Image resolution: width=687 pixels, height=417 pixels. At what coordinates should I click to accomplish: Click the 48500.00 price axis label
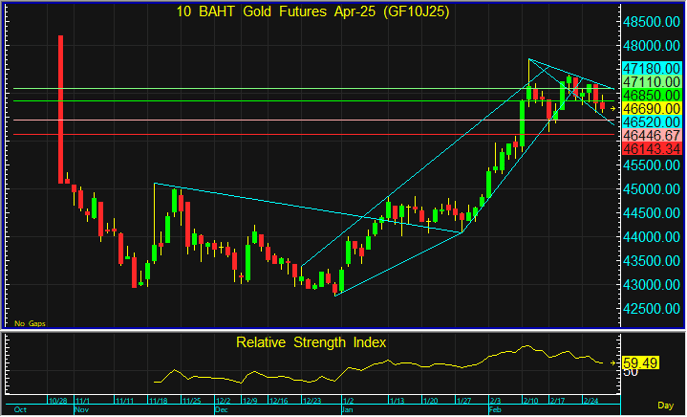coord(651,22)
